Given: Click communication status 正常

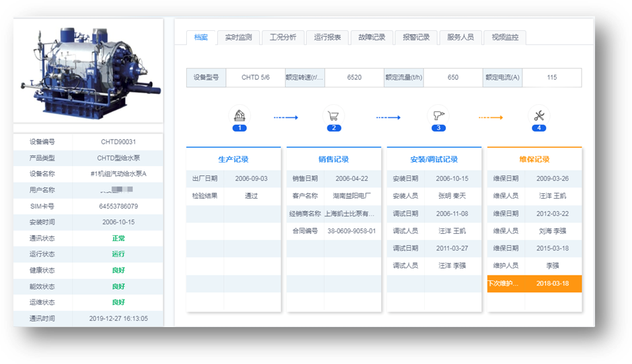Looking at the screenshot, I should pyautogui.click(x=118, y=238).
